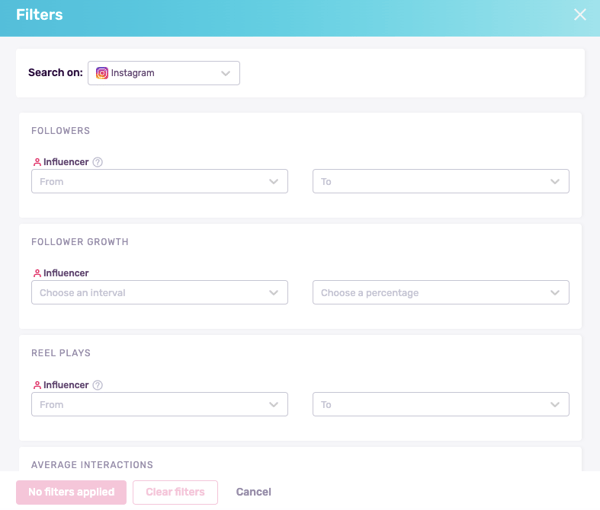Viewport: 600px width, 510px height.
Task: Click the chevron arrow in Followers To field
Action: (x=555, y=181)
